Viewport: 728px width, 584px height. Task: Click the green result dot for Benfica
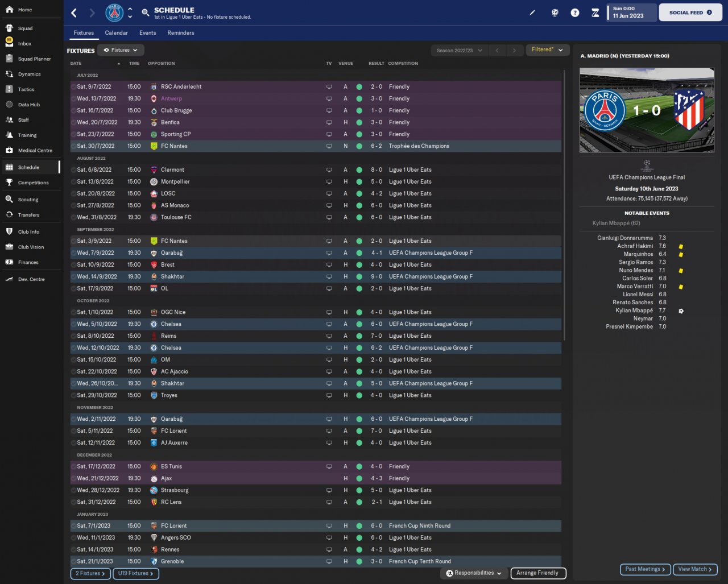click(359, 123)
